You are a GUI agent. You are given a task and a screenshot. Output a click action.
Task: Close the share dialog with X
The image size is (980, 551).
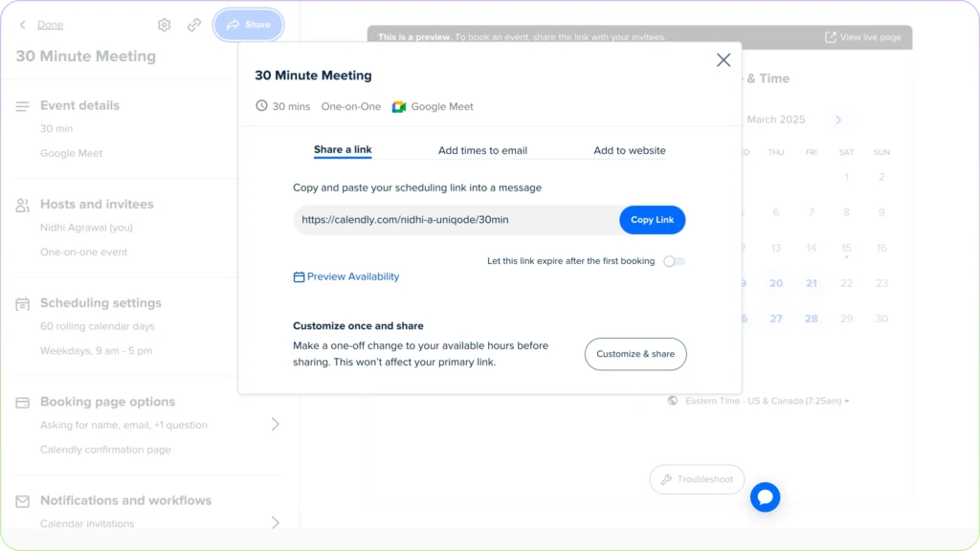[724, 60]
